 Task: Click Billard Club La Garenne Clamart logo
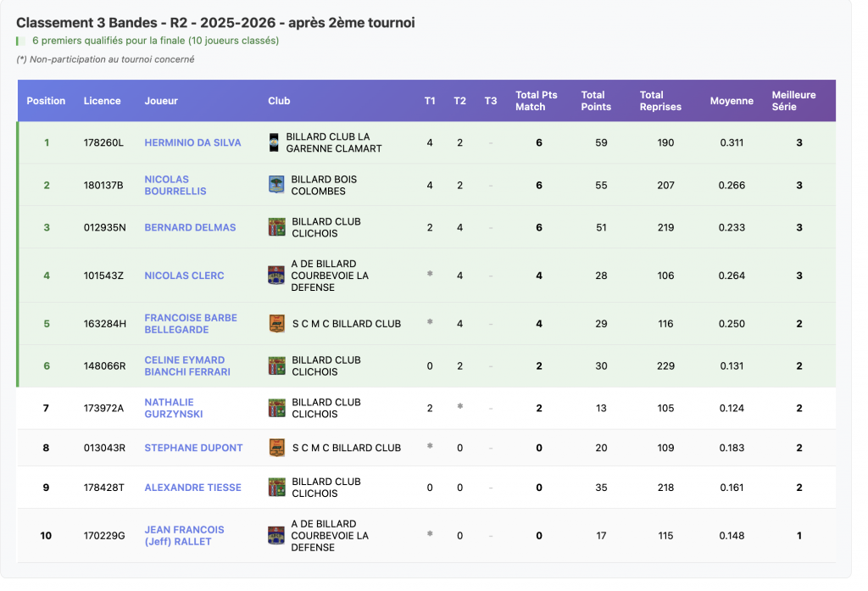tap(274, 142)
